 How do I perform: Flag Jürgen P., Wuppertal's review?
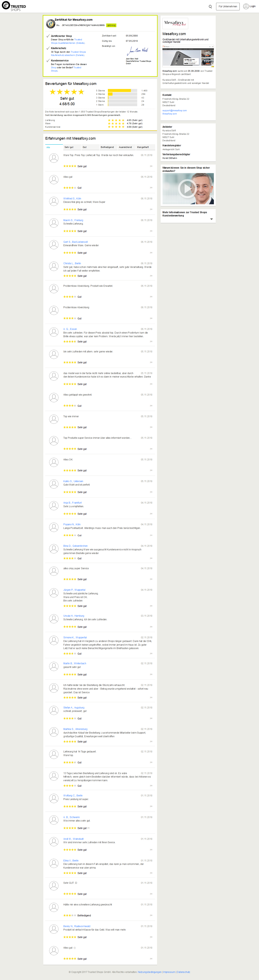151,606
